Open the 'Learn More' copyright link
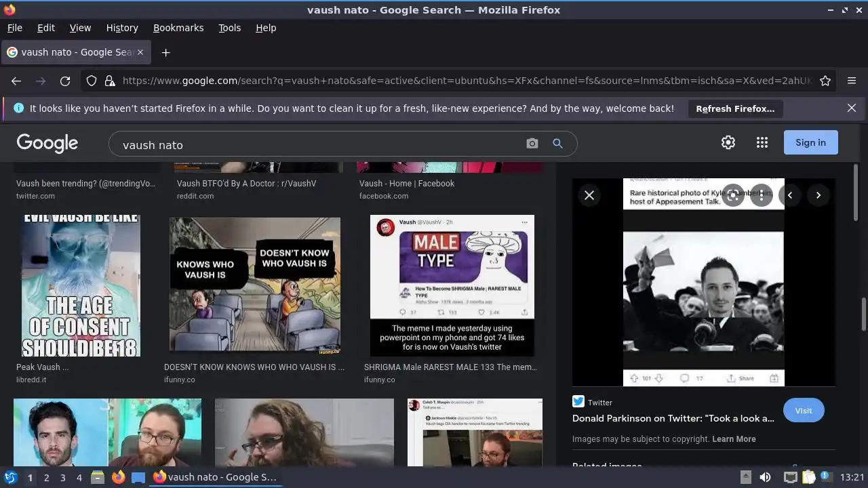This screenshot has width=868, height=488. click(734, 439)
